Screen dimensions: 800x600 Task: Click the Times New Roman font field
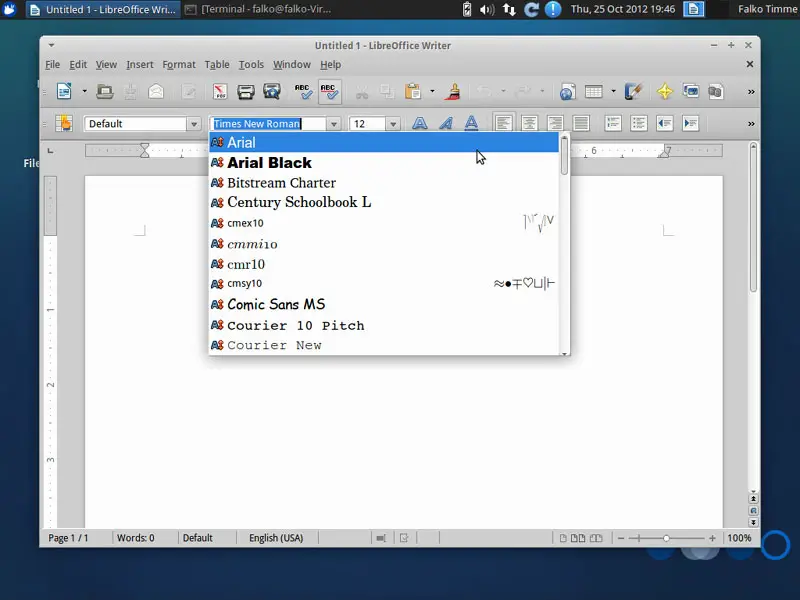point(268,124)
